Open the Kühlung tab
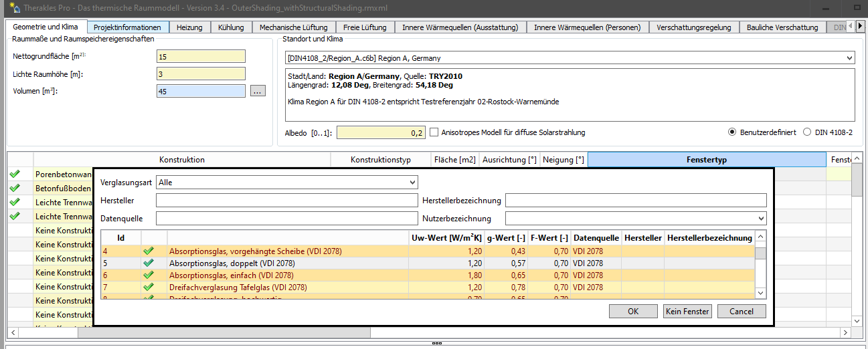The width and height of the screenshot is (868, 349). (x=231, y=27)
